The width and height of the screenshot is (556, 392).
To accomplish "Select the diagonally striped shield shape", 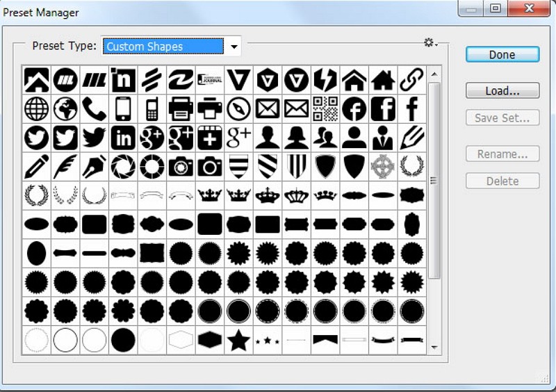I will [x=268, y=166].
